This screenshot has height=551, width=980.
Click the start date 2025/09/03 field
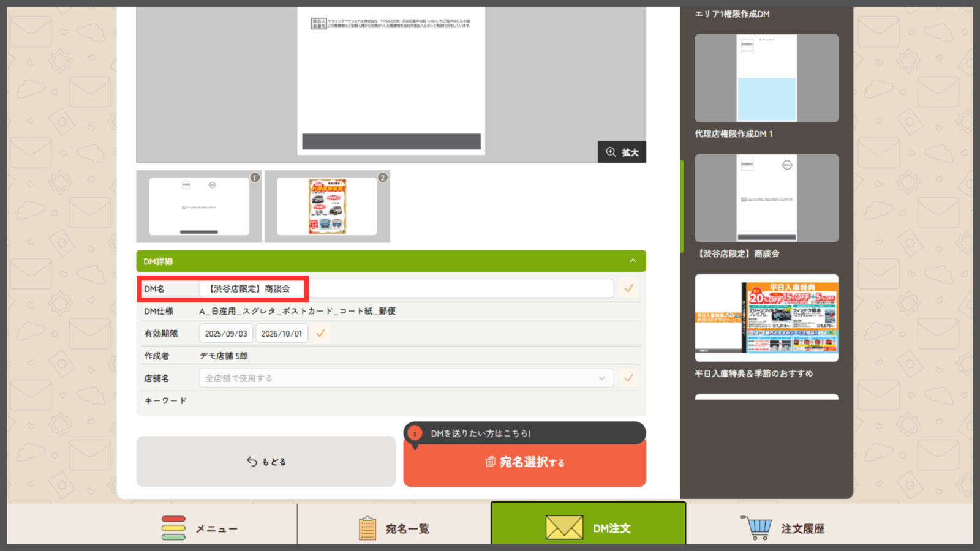click(226, 334)
